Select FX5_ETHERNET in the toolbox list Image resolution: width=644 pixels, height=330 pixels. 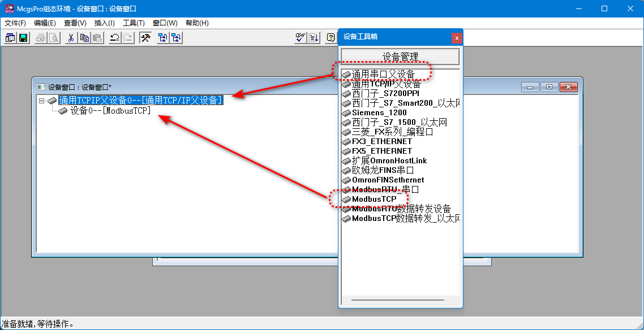pyautogui.click(x=382, y=151)
